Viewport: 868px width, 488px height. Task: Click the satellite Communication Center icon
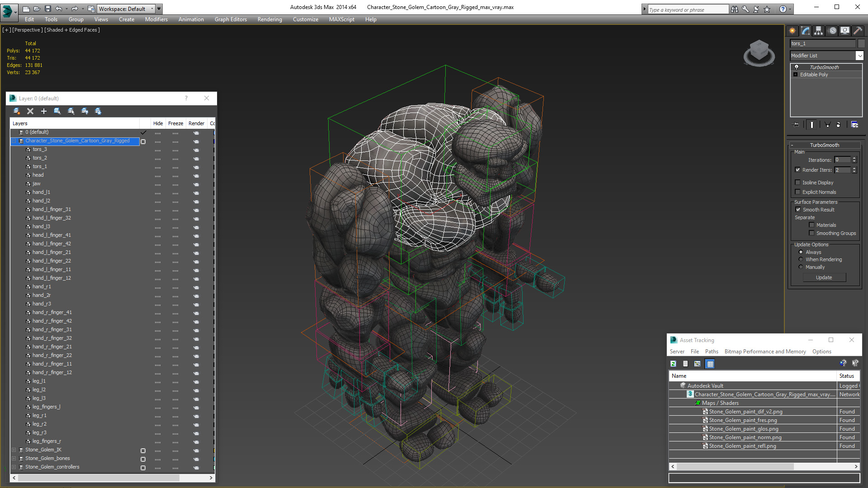(756, 9)
